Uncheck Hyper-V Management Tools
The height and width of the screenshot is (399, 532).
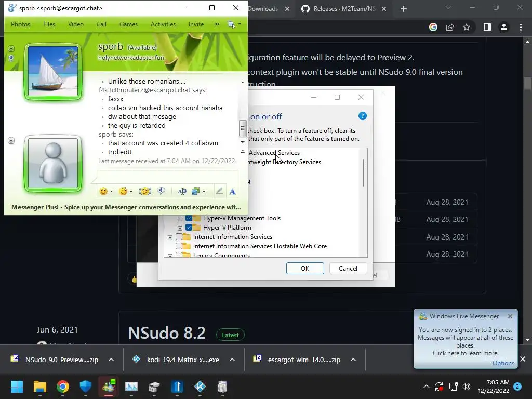tap(189, 218)
